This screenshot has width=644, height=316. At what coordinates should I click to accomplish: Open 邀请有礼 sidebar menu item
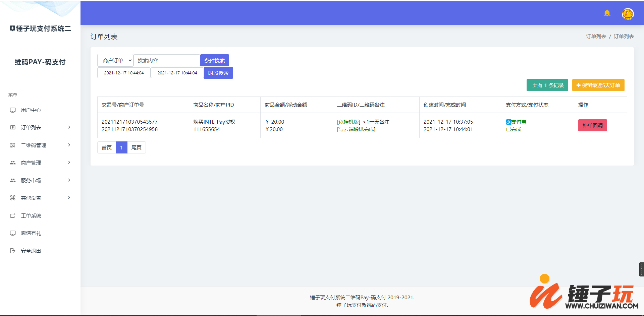[31, 233]
